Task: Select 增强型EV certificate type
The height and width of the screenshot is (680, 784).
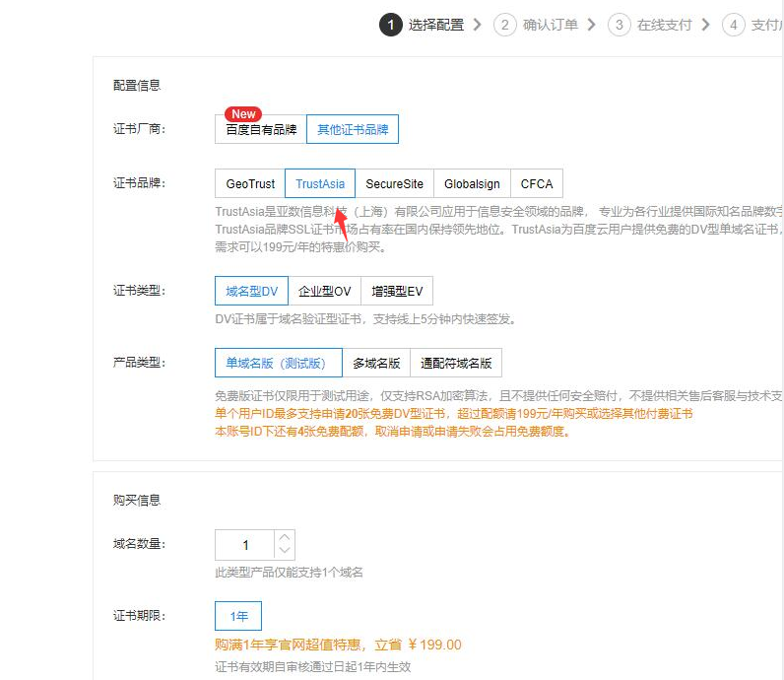Action: [397, 291]
